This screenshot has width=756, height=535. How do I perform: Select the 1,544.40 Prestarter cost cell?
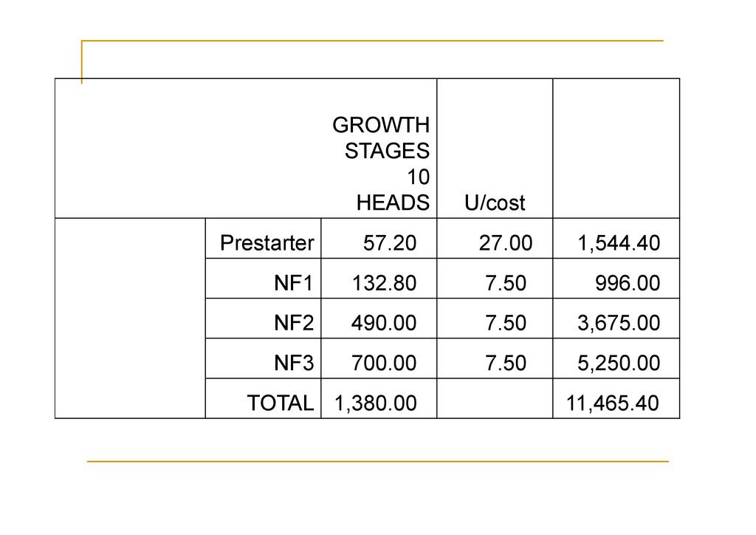point(619,243)
